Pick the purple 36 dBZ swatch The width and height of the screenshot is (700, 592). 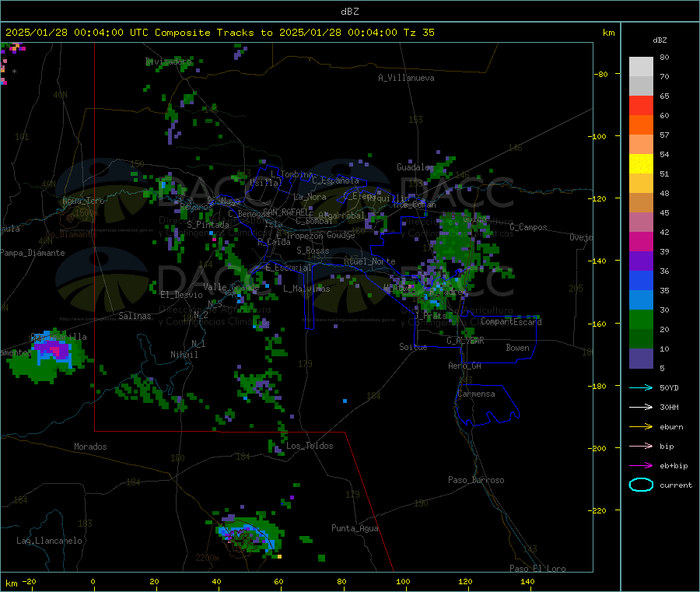pos(641,261)
